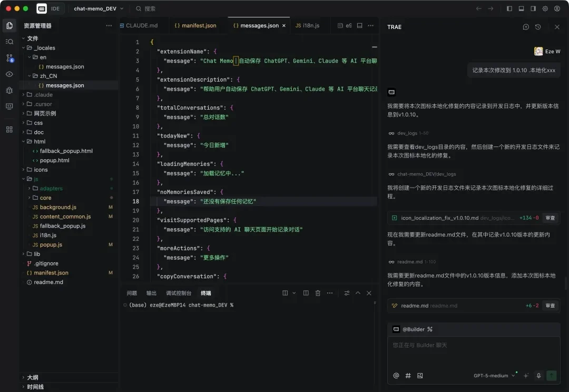
Task: Click 审查 on icon_localization_fix_v1.0.10.md
Action: click(550, 218)
